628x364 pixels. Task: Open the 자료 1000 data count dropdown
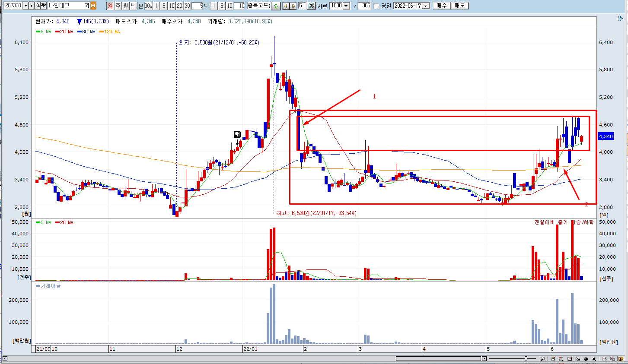point(346,6)
